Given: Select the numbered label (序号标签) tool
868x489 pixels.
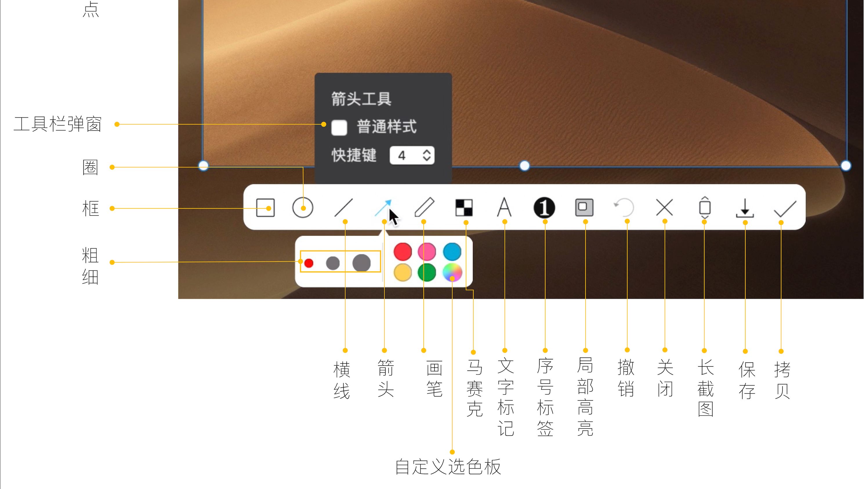Looking at the screenshot, I should click(545, 208).
